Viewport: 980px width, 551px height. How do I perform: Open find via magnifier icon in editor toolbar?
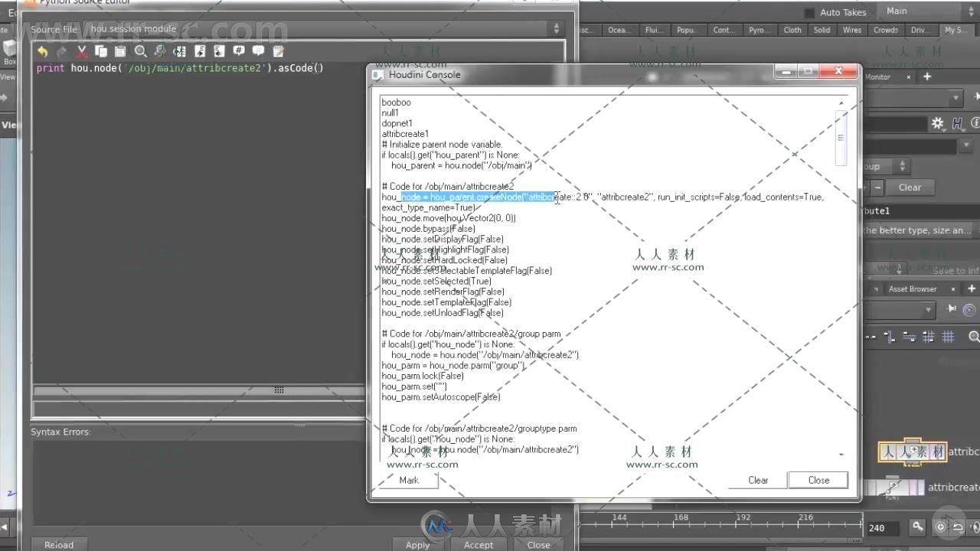pyautogui.click(x=141, y=51)
